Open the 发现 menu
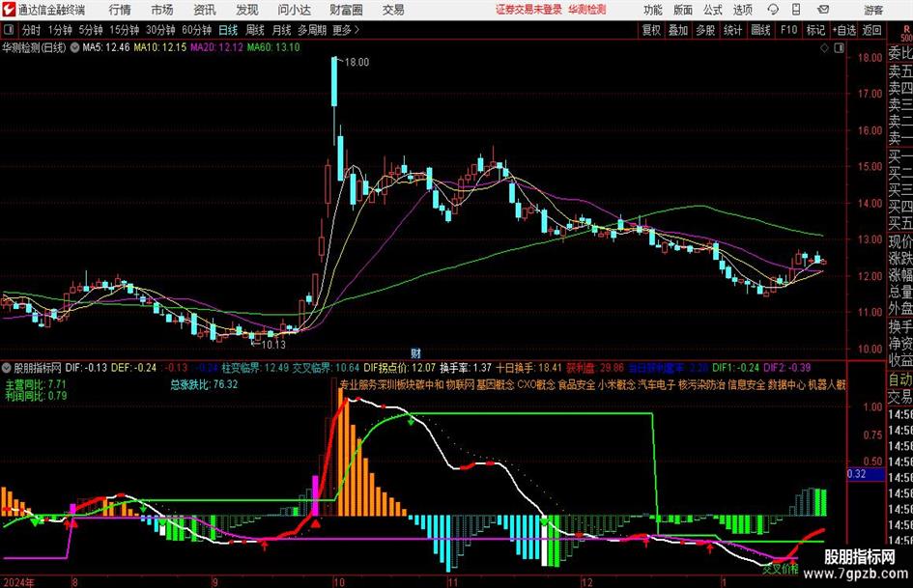 tap(247, 10)
